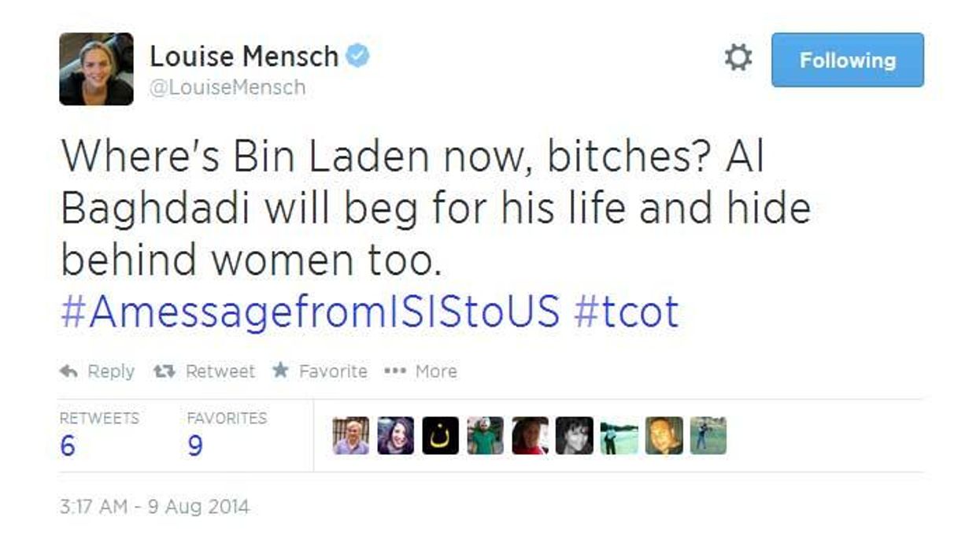980x554 pixels.
Task: Open the tweet author's profile photo
Action: (96, 69)
